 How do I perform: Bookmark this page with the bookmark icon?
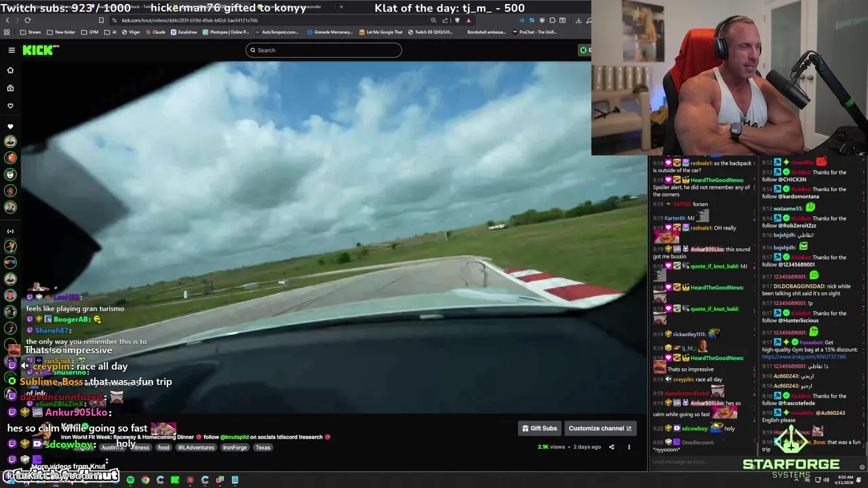coord(102,20)
